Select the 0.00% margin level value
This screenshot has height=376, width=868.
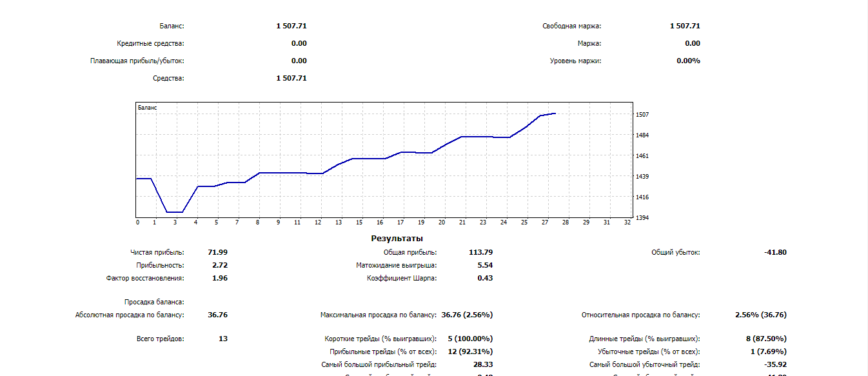click(x=688, y=61)
